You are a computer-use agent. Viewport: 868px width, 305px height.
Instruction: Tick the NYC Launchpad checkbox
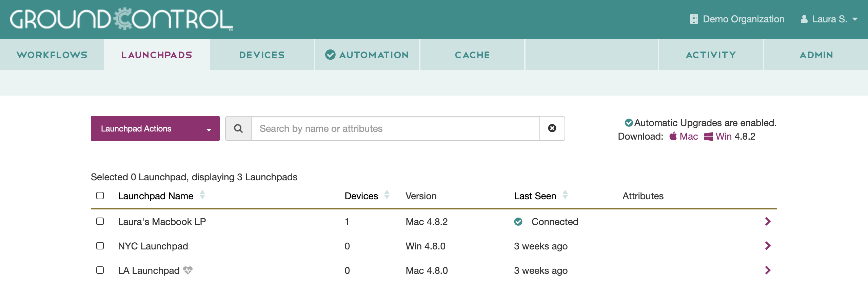(100, 246)
